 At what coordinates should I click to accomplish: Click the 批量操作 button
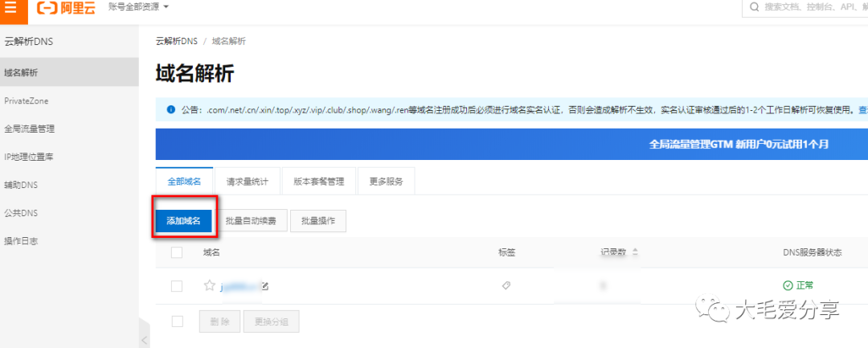[x=318, y=221]
